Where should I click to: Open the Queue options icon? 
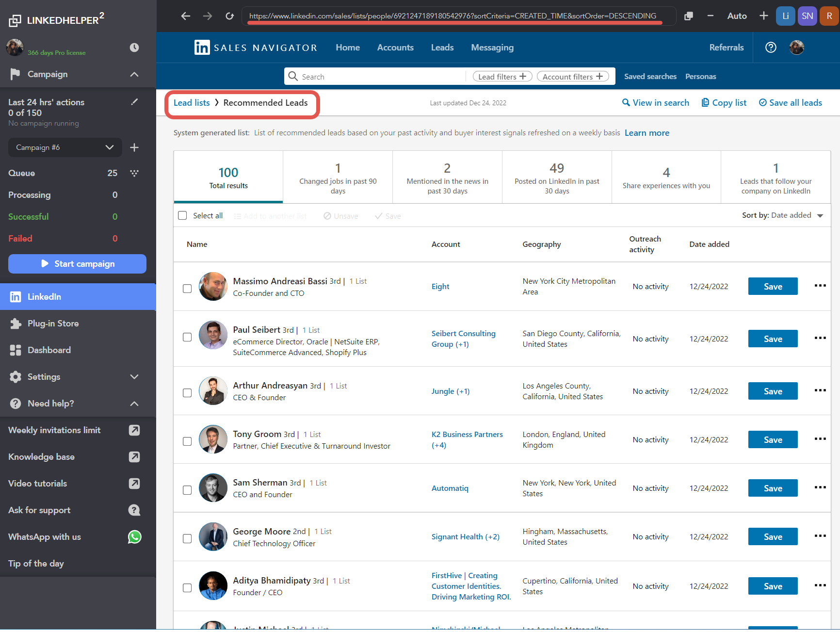pyautogui.click(x=134, y=173)
